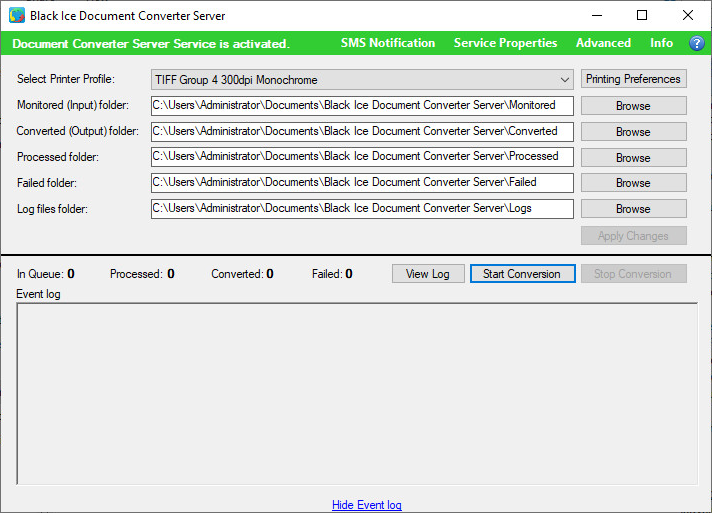Browse for the Monitored (Input) folder
The image size is (712, 513).
[633, 105]
